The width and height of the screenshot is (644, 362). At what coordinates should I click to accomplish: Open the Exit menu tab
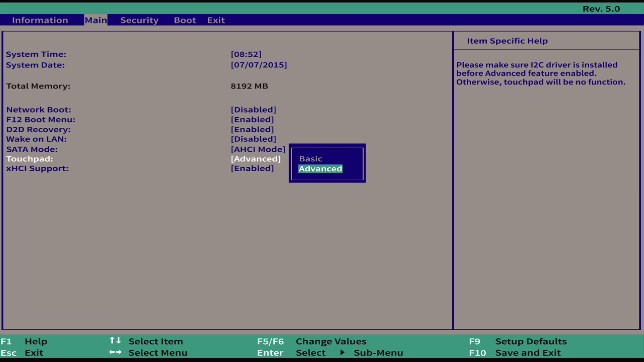tap(216, 20)
